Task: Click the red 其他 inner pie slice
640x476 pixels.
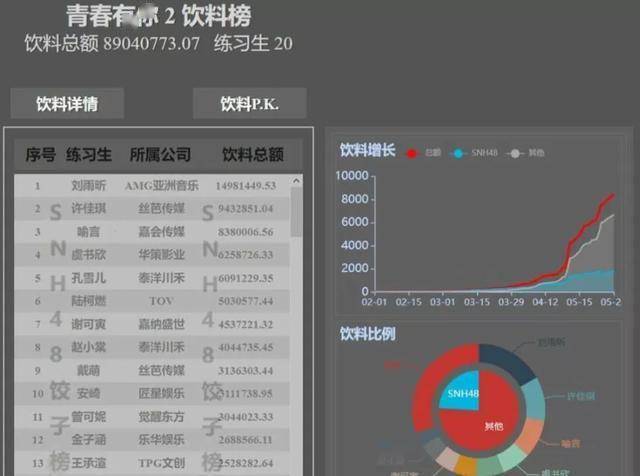Action: point(490,425)
